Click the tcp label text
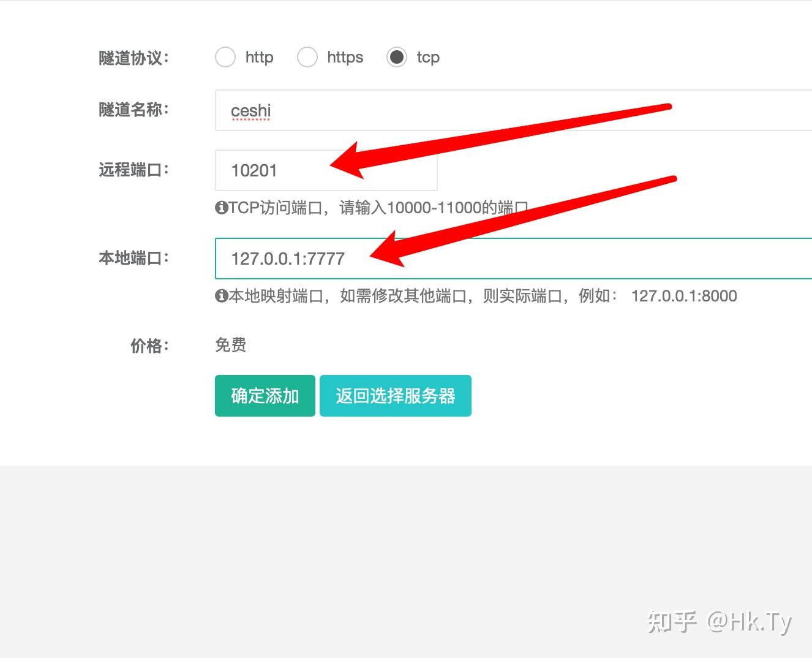Viewport: 812px width, 658px height. (x=428, y=58)
